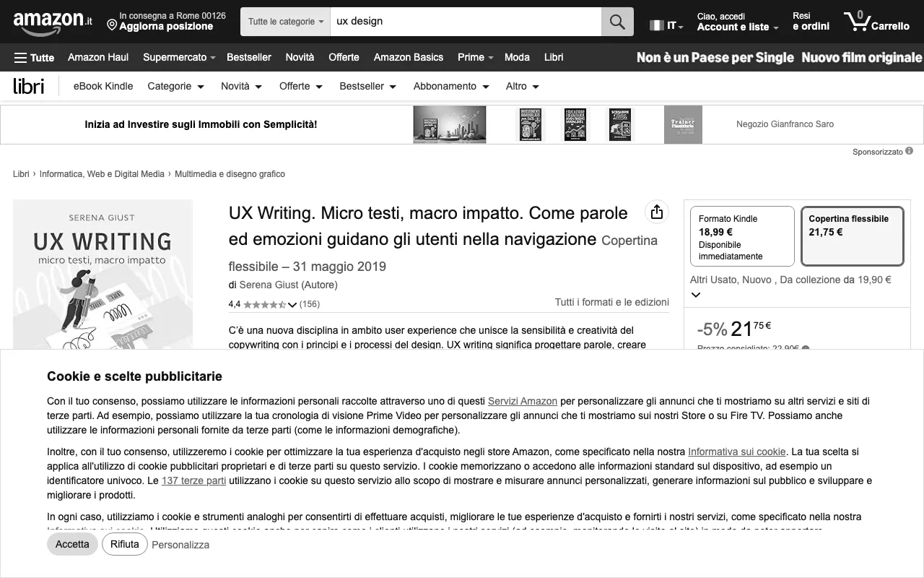The width and height of the screenshot is (924, 578).
Task: Open Amazon Haul in navigation bar
Action: [x=98, y=57]
